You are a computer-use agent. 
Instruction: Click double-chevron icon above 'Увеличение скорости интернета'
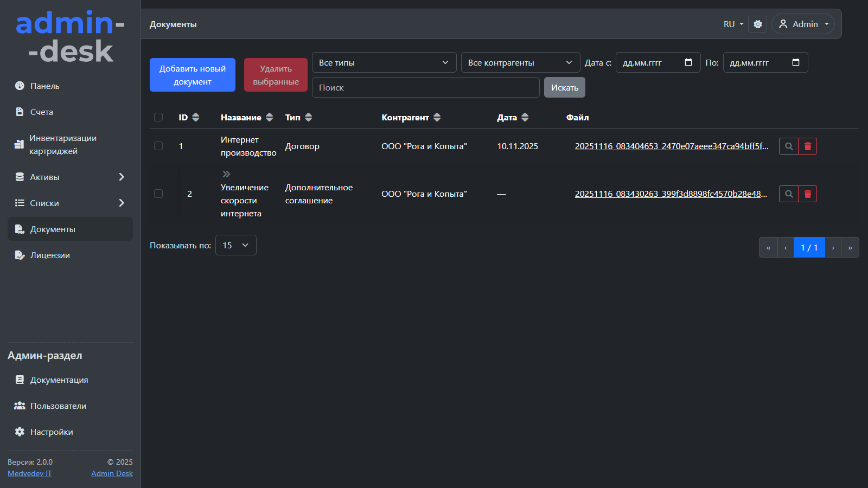(x=226, y=174)
